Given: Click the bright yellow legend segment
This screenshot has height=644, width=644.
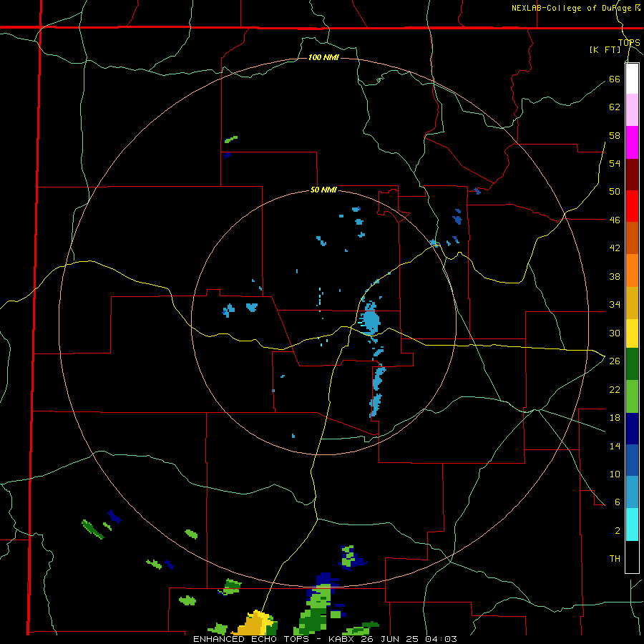Looking at the screenshot, I should pos(632,333).
